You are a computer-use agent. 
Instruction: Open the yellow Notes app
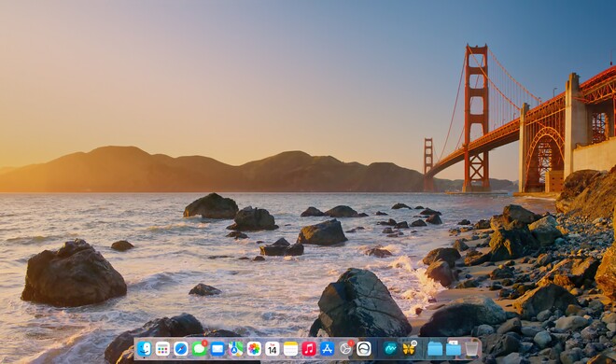290,349
